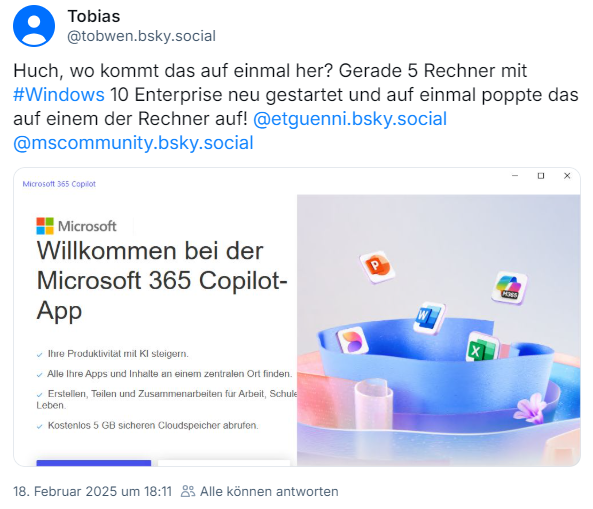Click the Microsoft 365 Copilot window title
Image resolution: width=593 pixels, height=509 pixels.
pos(59,184)
